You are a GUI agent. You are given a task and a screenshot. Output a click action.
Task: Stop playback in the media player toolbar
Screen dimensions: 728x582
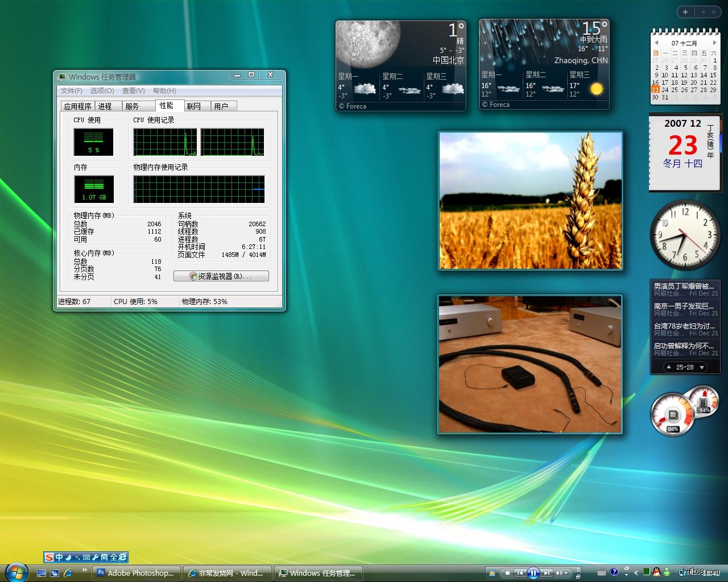[x=506, y=573]
